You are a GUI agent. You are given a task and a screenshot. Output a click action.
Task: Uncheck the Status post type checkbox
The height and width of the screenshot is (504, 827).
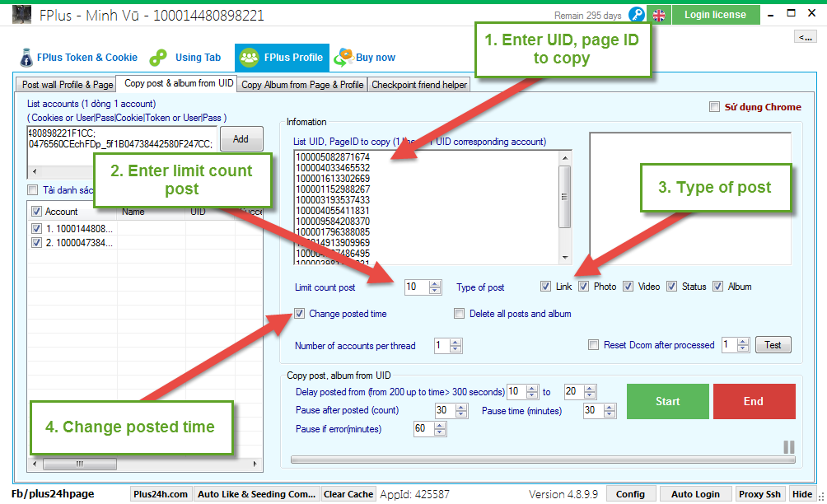point(672,287)
